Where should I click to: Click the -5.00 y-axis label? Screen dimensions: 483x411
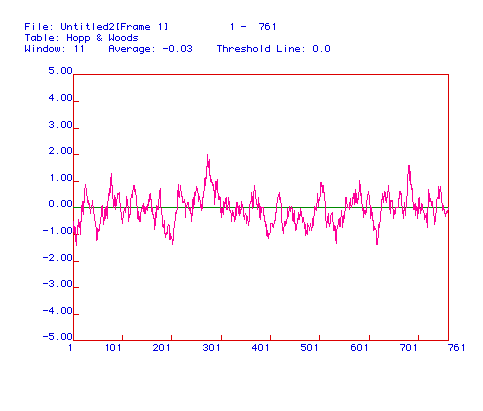(x=58, y=337)
